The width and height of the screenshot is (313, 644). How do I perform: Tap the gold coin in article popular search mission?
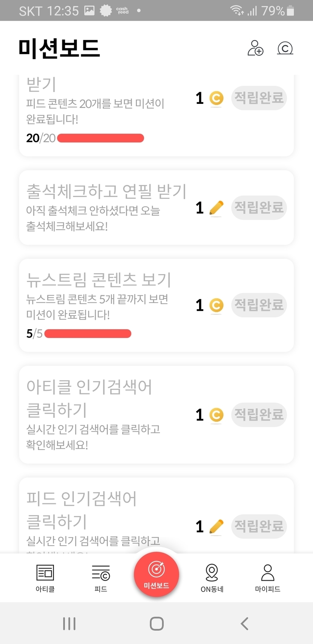(216, 415)
